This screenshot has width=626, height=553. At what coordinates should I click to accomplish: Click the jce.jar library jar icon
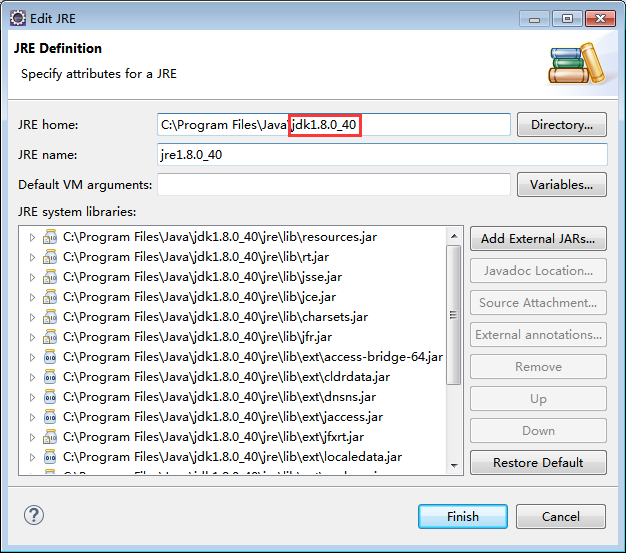point(50,297)
